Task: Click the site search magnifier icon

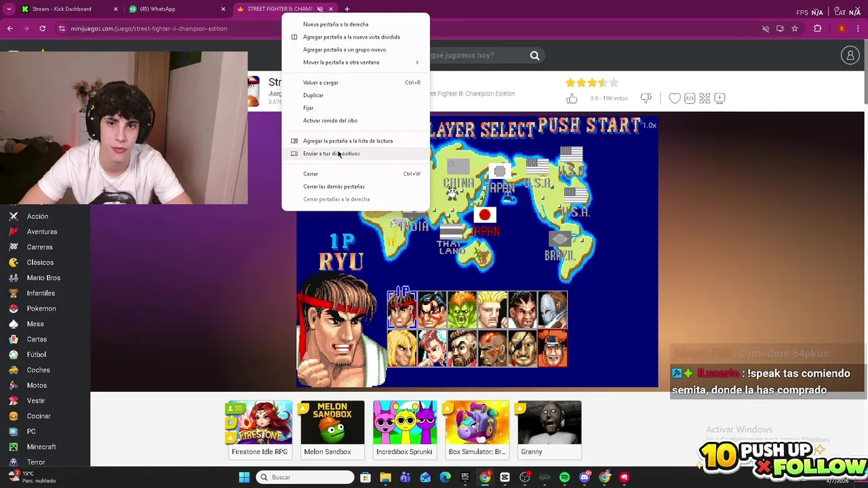Action: (x=535, y=56)
